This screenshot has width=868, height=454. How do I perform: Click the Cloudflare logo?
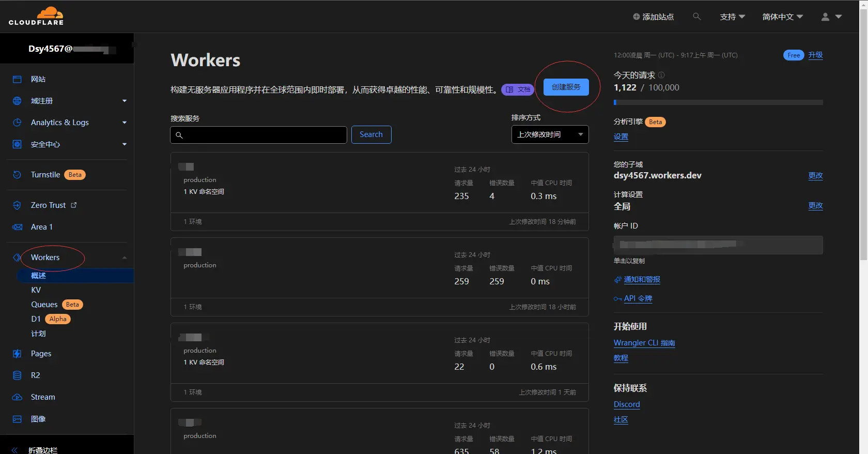click(36, 16)
